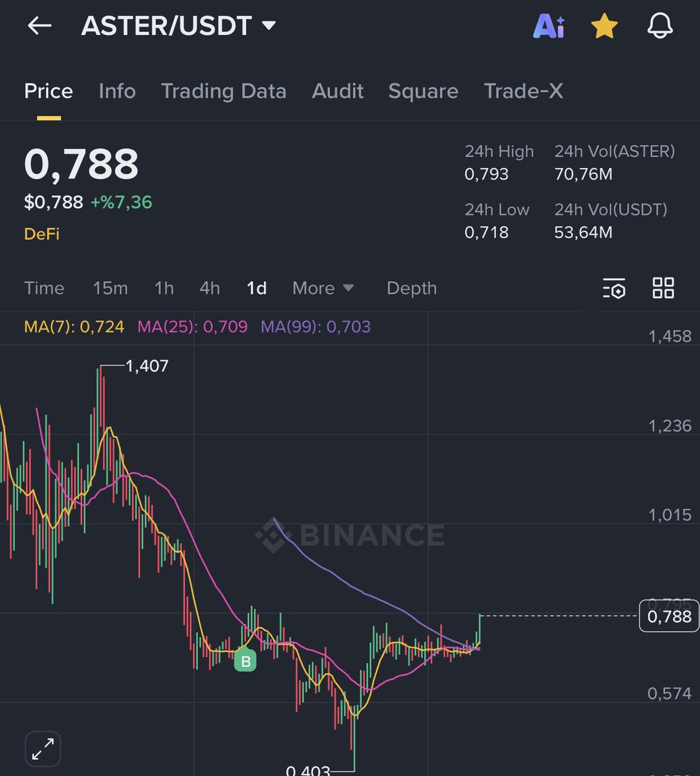Image resolution: width=700 pixels, height=776 pixels.
Task: Tap the back arrow icon
Action: (39, 26)
